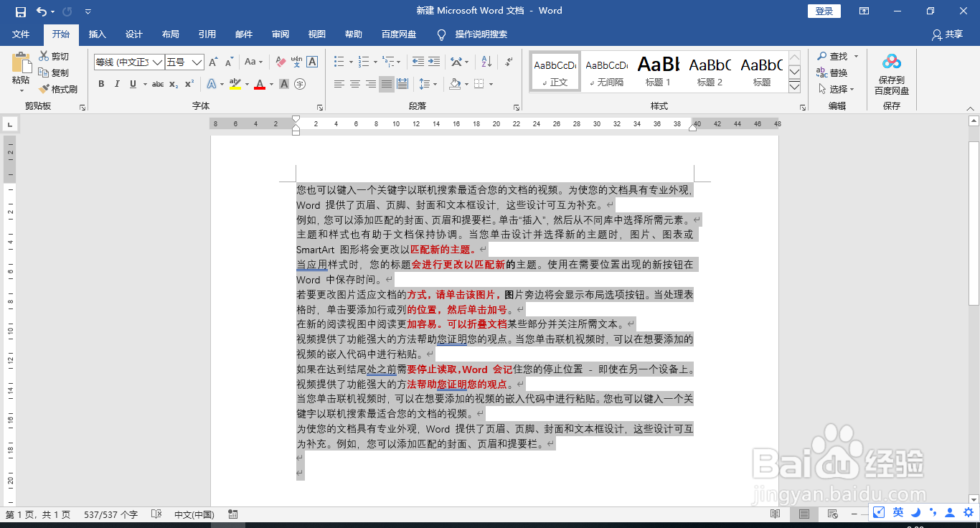Save document via Quick Access icon

20,11
